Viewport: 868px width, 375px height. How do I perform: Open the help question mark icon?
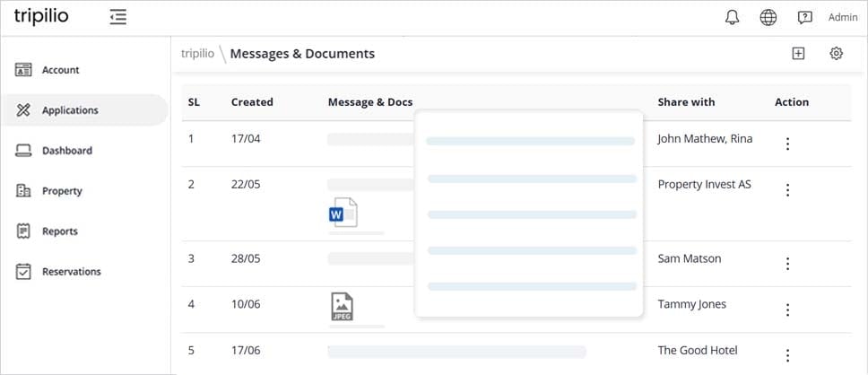(804, 17)
